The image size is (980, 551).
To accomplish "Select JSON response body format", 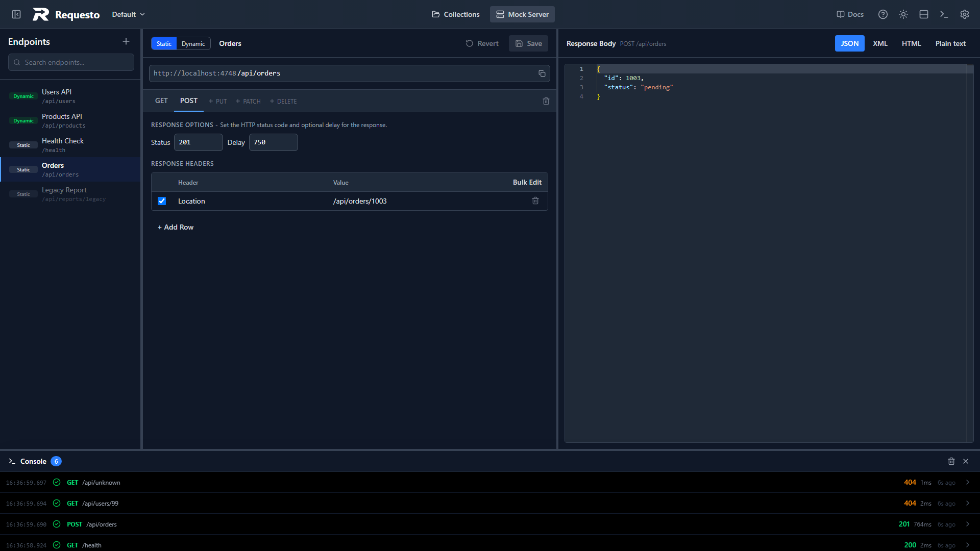I will 850,43.
